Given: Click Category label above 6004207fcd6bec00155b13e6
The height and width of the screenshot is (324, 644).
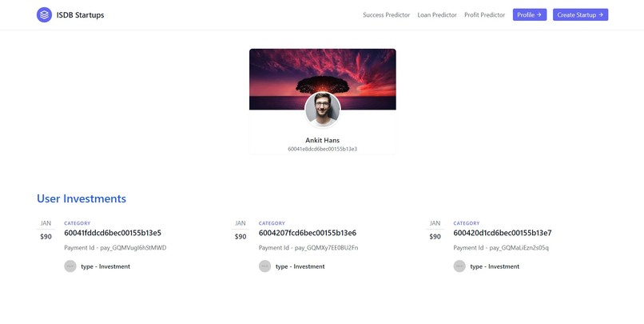Looking at the screenshot, I should coord(272,223).
